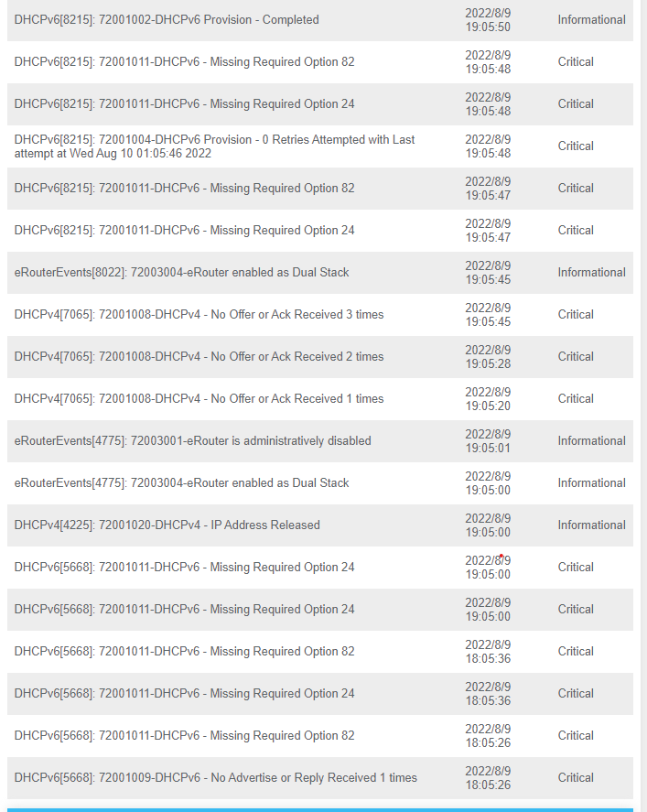
Task: Click the vertical scrollbar on the right edge
Action: [x=643, y=404]
